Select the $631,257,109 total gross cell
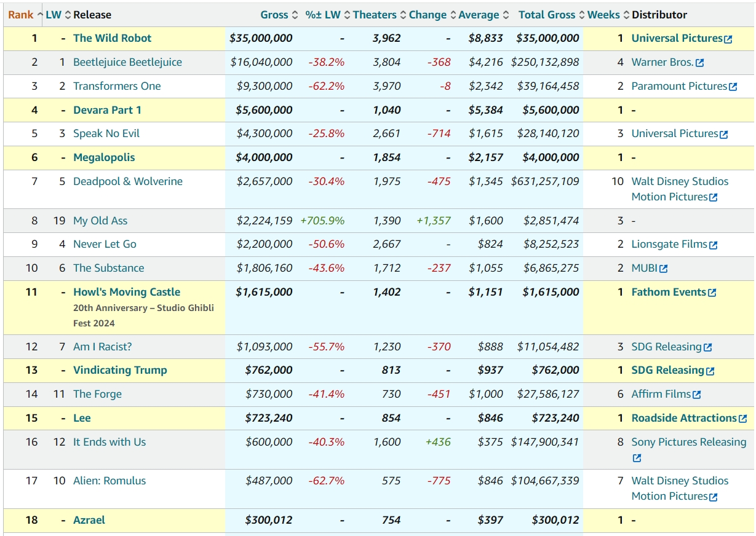The height and width of the screenshot is (536, 756). (x=545, y=181)
